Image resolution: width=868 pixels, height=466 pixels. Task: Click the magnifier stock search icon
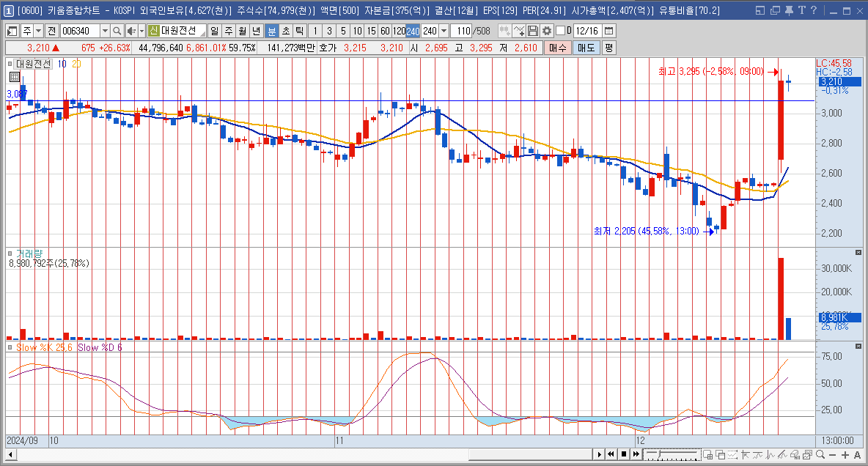(117, 31)
